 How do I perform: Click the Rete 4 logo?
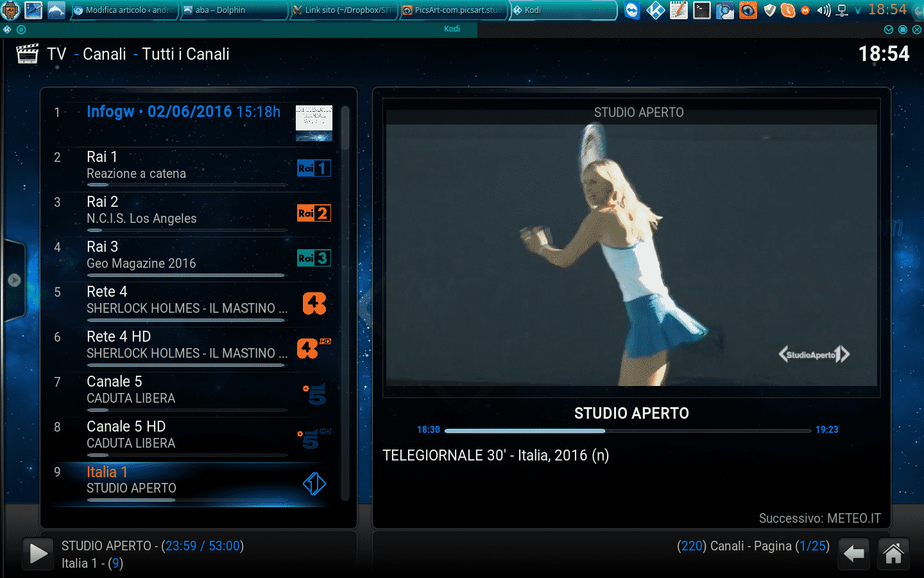point(314,303)
